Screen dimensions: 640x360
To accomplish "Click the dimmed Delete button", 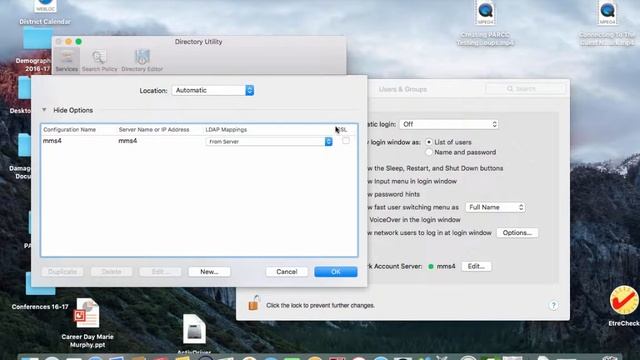I will [111, 271].
